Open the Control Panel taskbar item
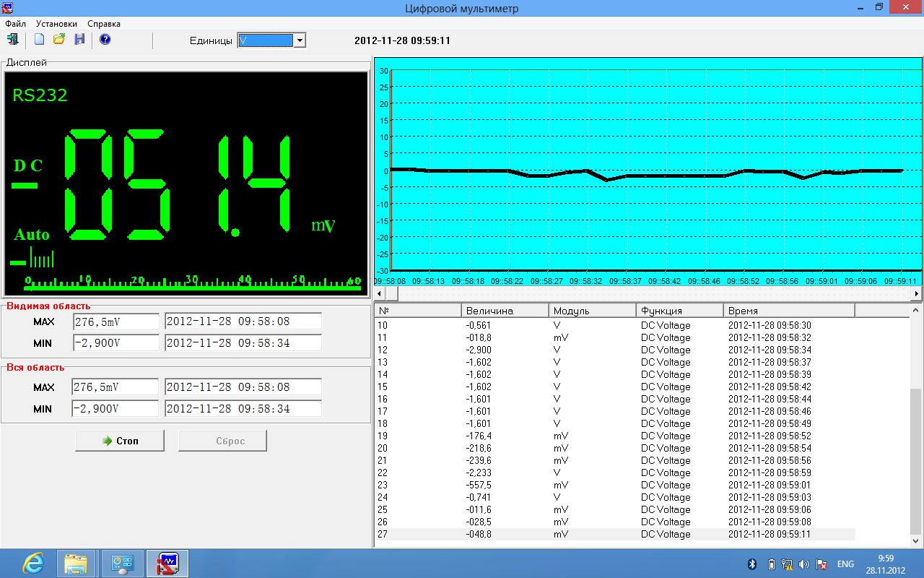This screenshot has height=578, width=924. click(121, 564)
